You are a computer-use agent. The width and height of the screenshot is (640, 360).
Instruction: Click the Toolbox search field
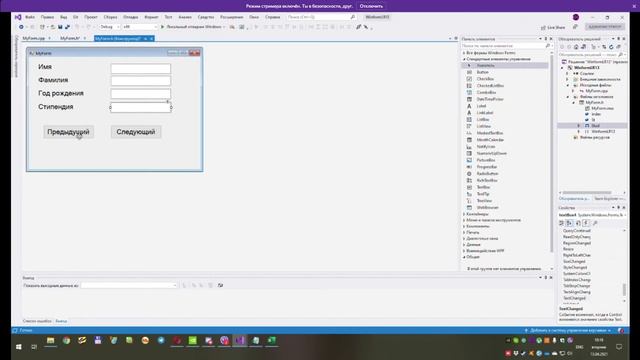tap(507, 46)
